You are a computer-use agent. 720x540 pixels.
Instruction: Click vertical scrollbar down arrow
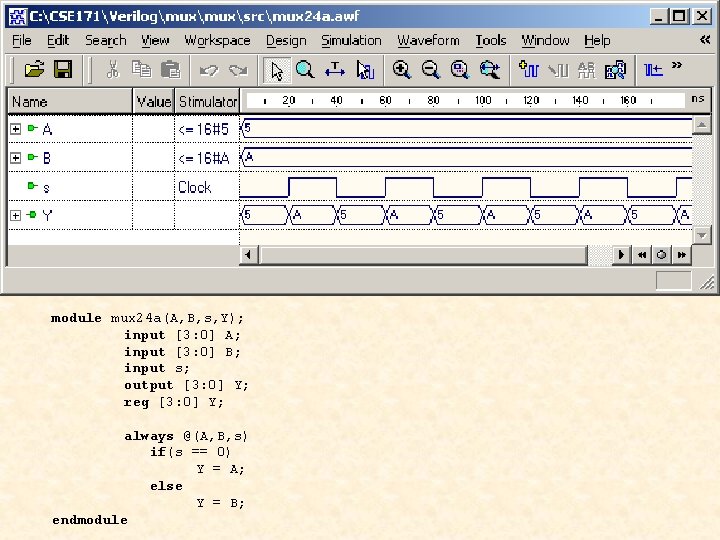point(702,236)
